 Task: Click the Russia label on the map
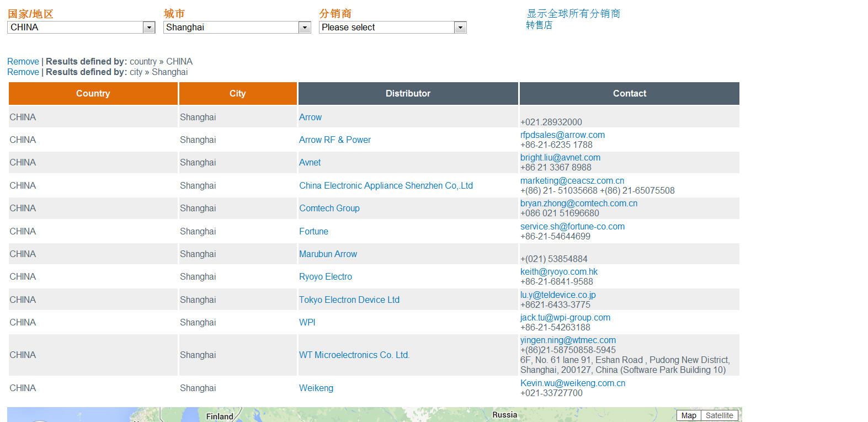[505, 415]
